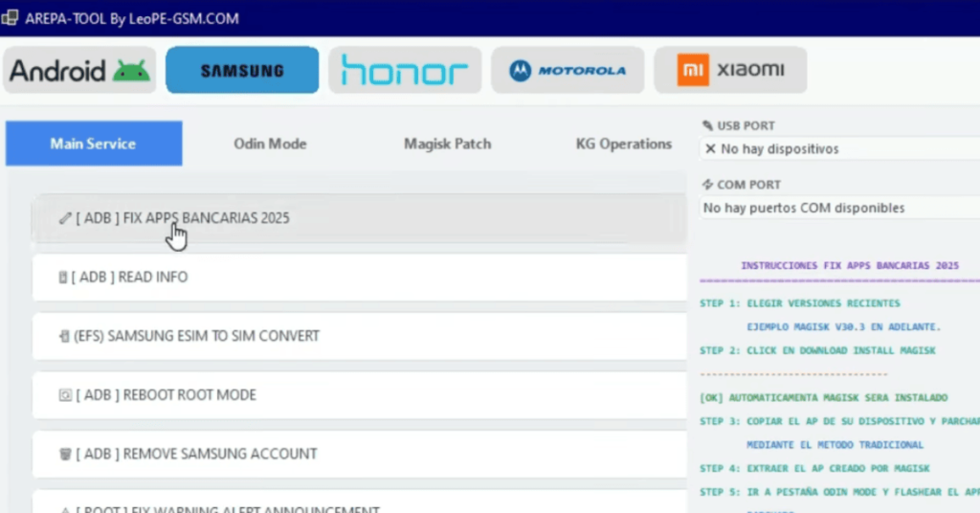Click the pencil icon beside FIX APPS BANCARIAS
The height and width of the screenshot is (513, 980).
[x=65, y=218]
